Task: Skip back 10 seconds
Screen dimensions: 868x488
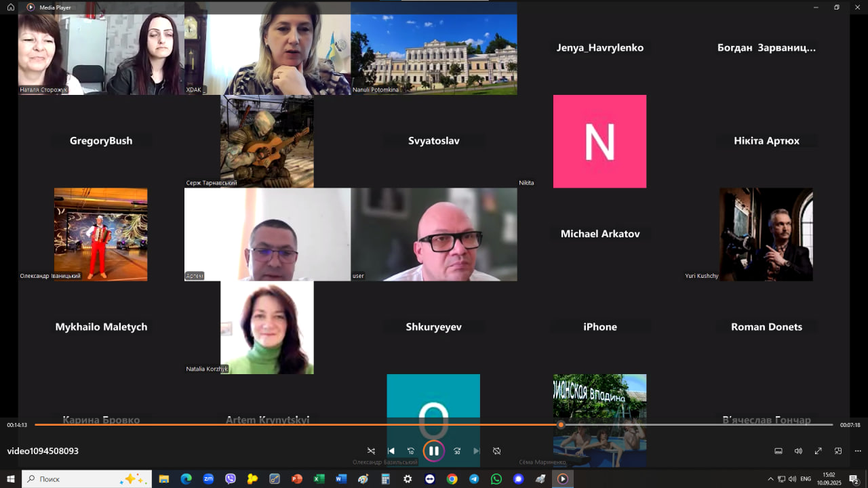Action: [x=410, y=451]
